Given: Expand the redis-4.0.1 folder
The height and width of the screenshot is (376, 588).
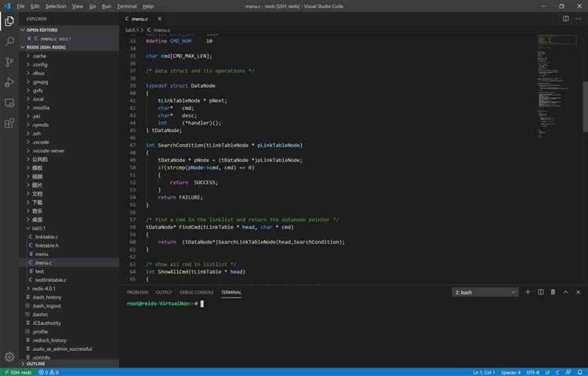Looking at the screenshot, I should pos(43,288).
